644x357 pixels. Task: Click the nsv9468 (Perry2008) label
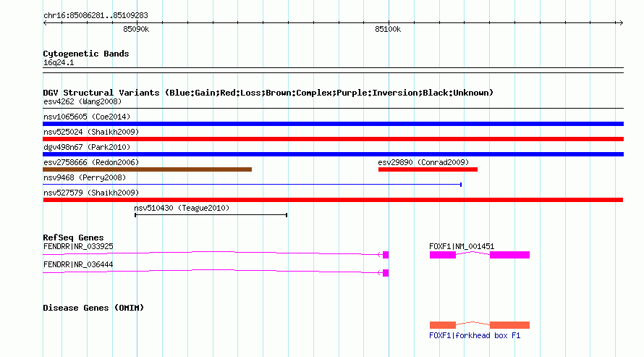click(85, 177)
